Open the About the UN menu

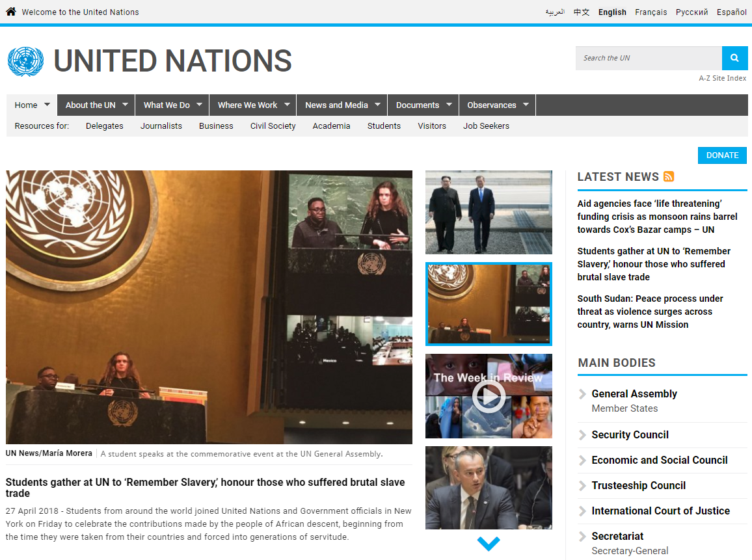click(x=90, y=105)
